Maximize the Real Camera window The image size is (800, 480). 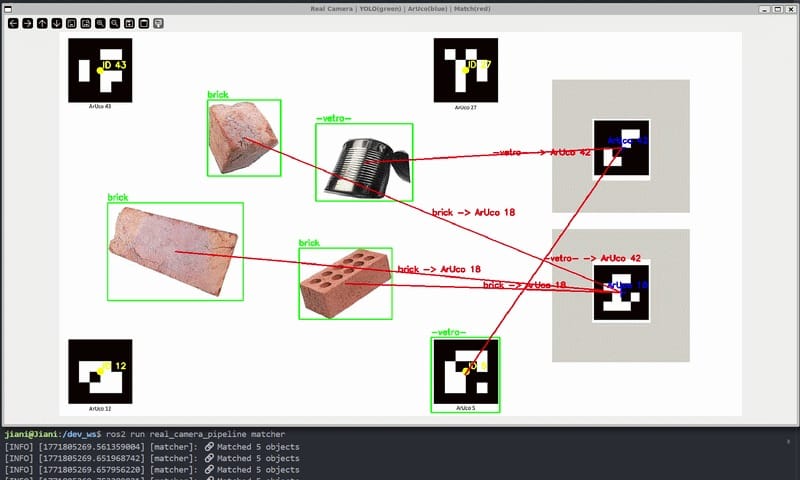click(776, 8)
